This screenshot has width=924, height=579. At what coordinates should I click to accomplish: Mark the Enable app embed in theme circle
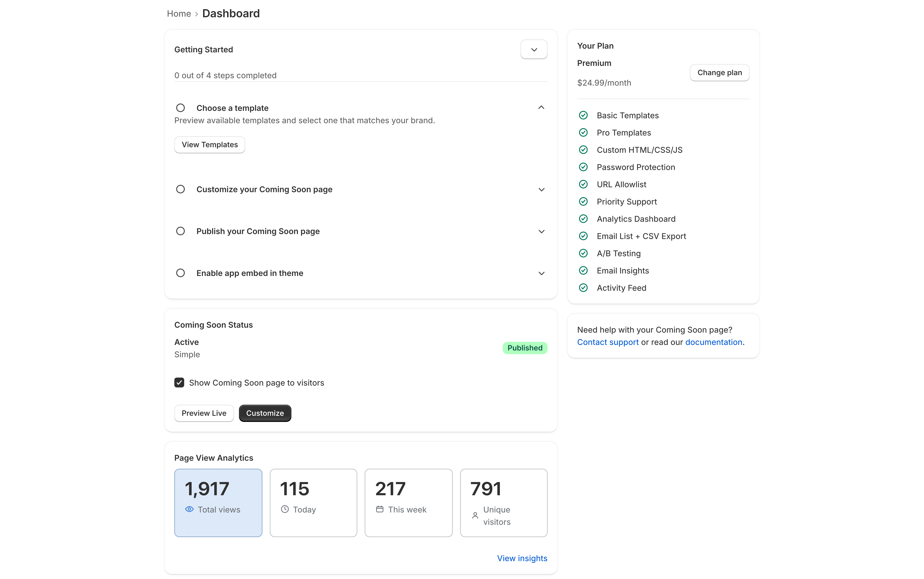(180, 273)
